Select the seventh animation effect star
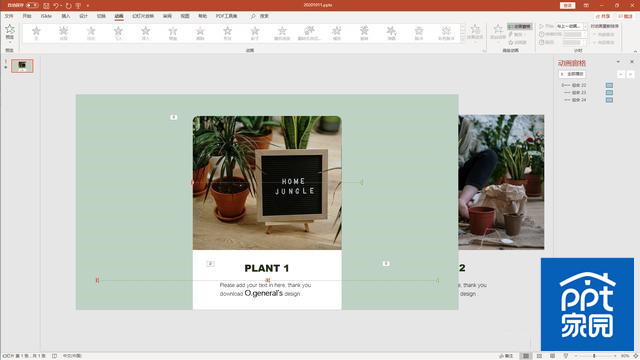 point(200,33)
